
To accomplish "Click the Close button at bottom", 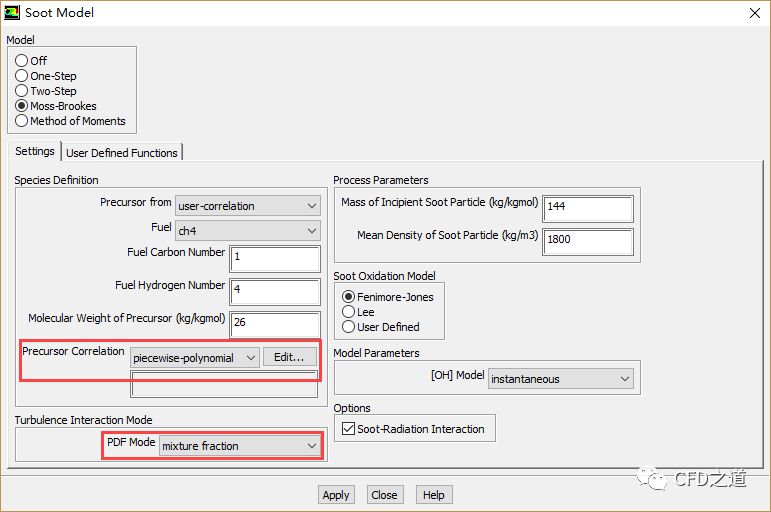I will (x=385, y=495).
